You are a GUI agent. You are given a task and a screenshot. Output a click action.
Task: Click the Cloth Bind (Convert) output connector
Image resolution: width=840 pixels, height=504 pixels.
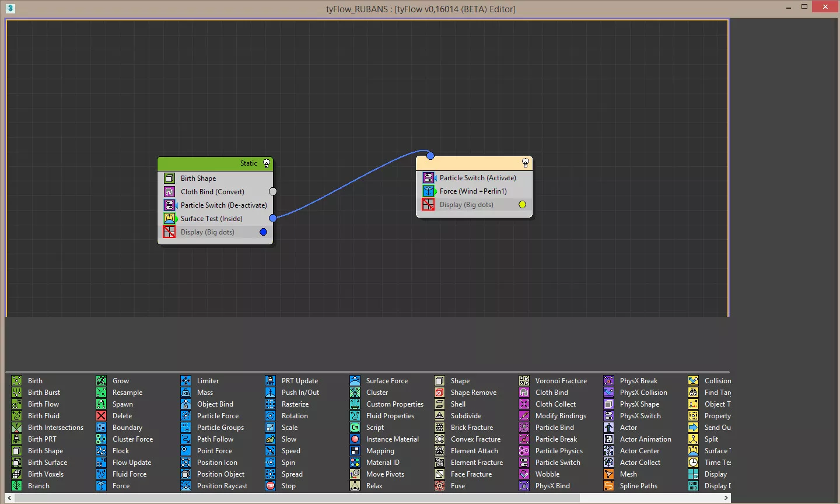(x=272, y=191)
